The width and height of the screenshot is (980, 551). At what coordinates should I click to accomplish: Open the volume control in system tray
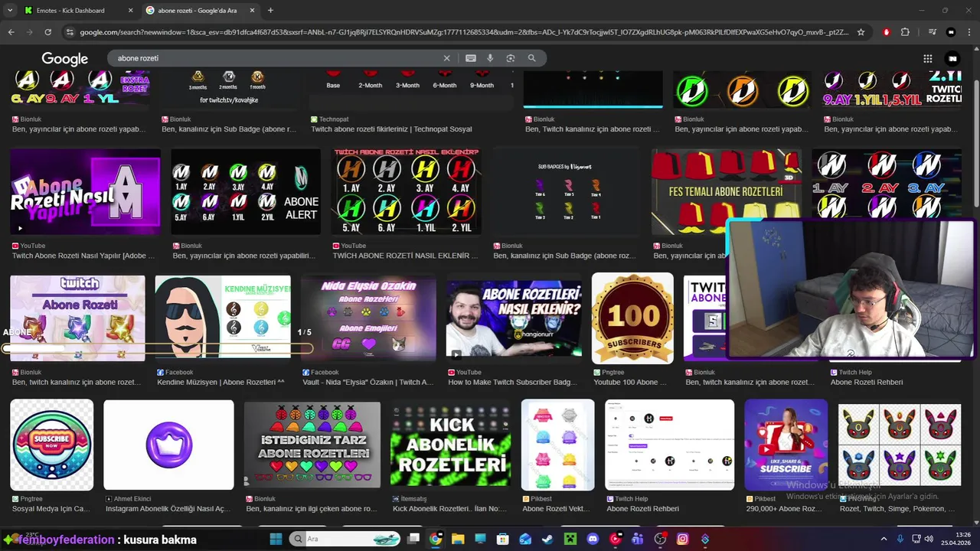(x=928, y=539)
